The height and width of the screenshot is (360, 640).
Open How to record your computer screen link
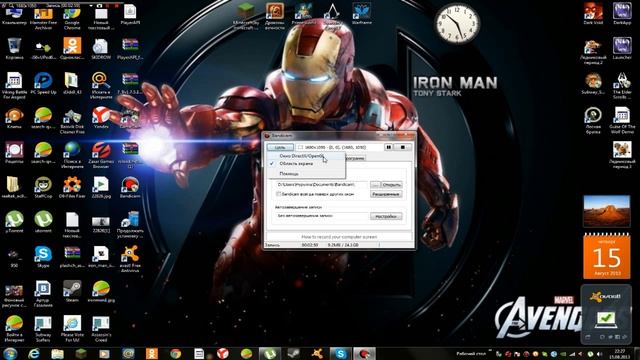pos(339,237)
